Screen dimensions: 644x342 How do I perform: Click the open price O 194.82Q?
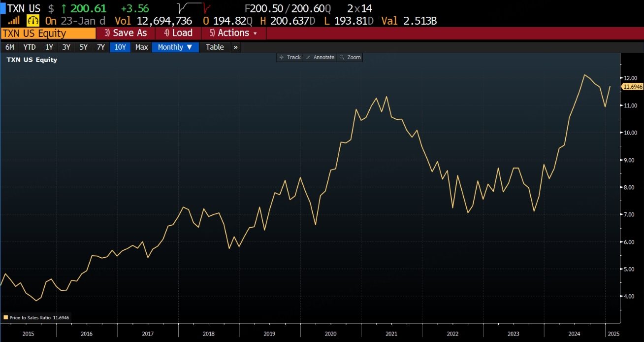227,21
